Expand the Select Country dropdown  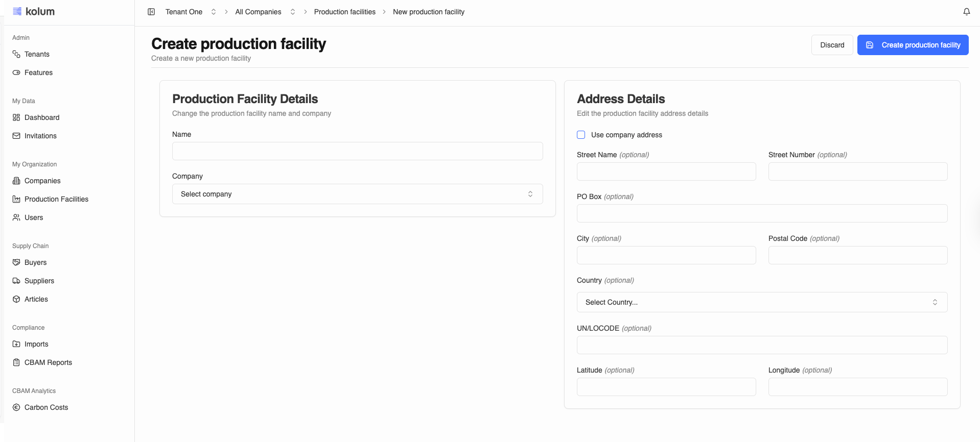point(761,302)
